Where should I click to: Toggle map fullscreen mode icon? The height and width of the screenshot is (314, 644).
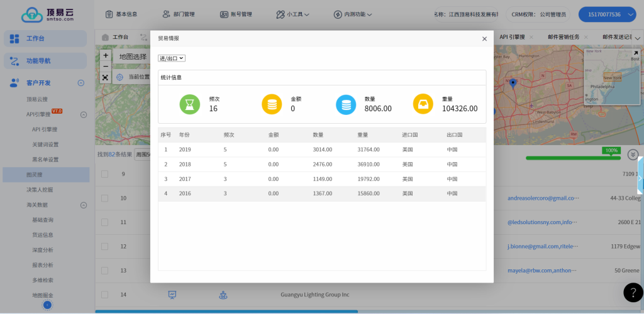[x=105, y=77]
